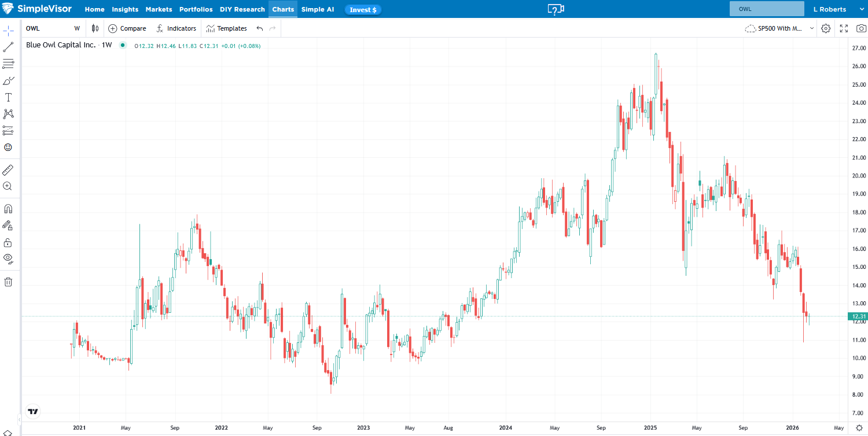Open candlestick chart style dropdown

click(95, 28)
